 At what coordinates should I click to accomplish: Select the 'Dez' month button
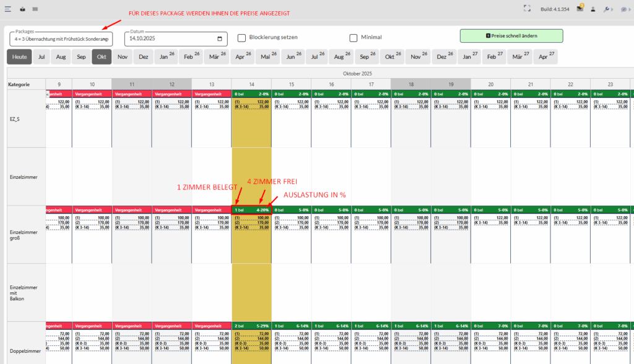coord(144,57)
